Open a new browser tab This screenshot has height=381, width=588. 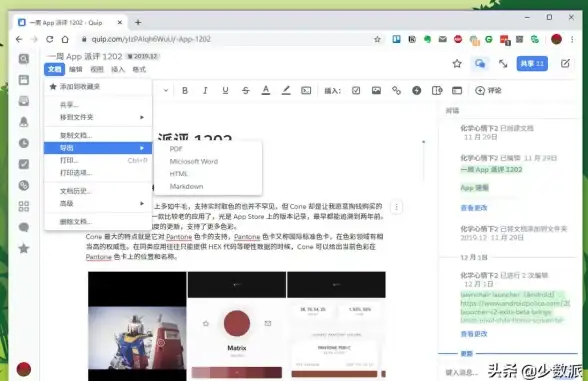pyautogui.click(x=138, y=22)
